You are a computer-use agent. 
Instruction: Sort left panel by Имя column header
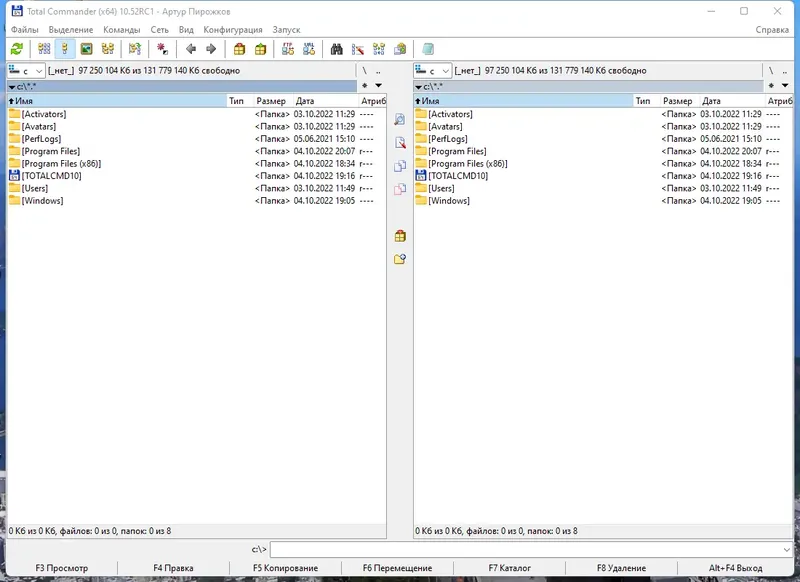(x=117, y=101)
